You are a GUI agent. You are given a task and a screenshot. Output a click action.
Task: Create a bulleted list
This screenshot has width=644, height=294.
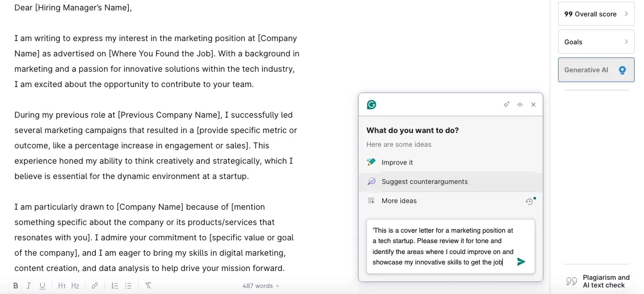(x=128, y=286)
